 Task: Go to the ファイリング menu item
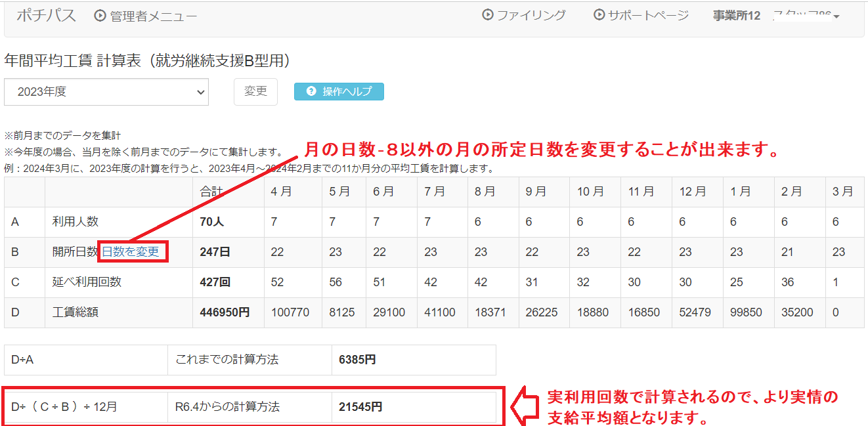(x=531, y=15)
